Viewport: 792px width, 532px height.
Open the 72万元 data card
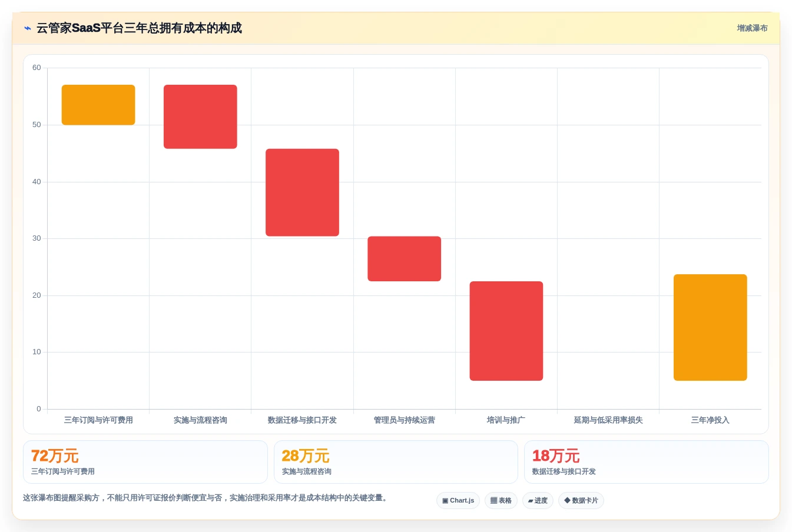coord(145,462)
